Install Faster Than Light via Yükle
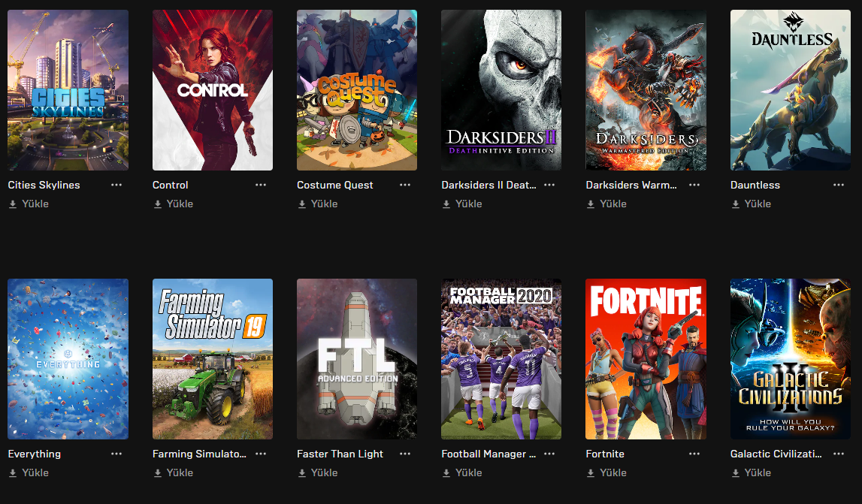This screenshot has width=862, height=504. 318,472
